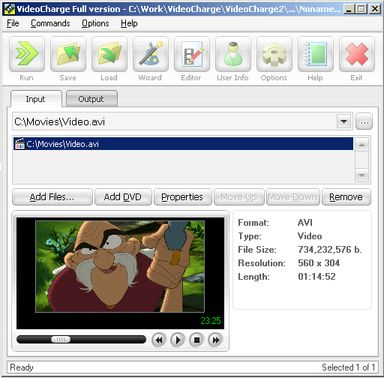The width and height of the screenshot is (384, 378).
Task: Click the Add DVD button
Action: (123, 197)
